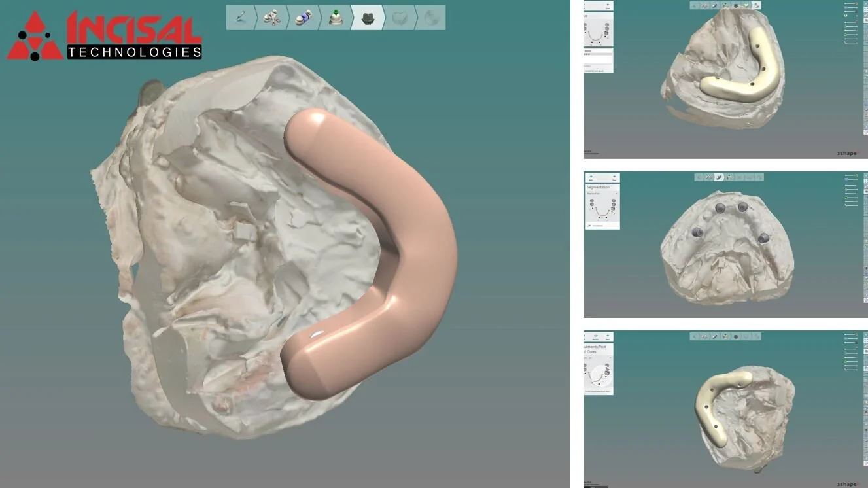Click Back in the Segmentation panel screenshot
Viewport: 868px width, 488px height.
[x=591, y=178]
